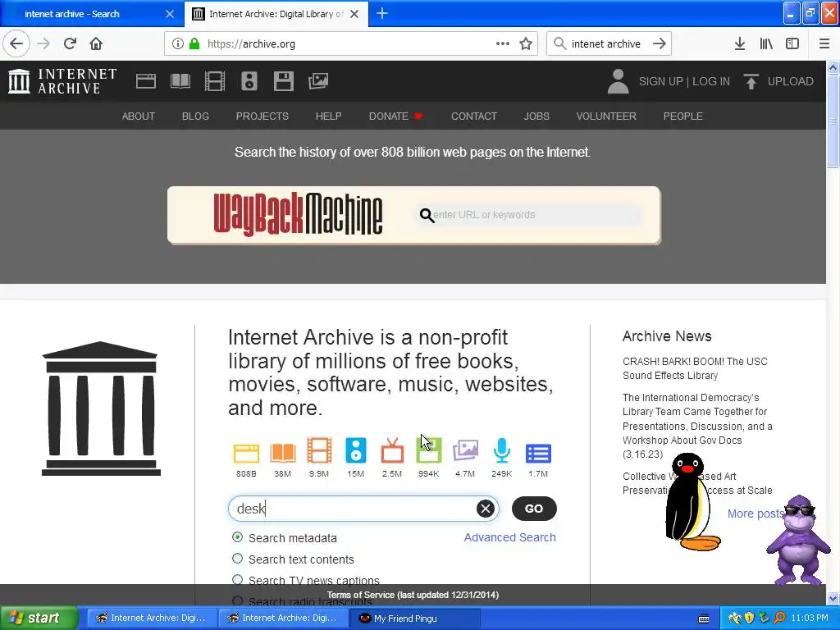Open the BLOG menu item
Viewport: 840px width, 630px height.
pos(195,116)
